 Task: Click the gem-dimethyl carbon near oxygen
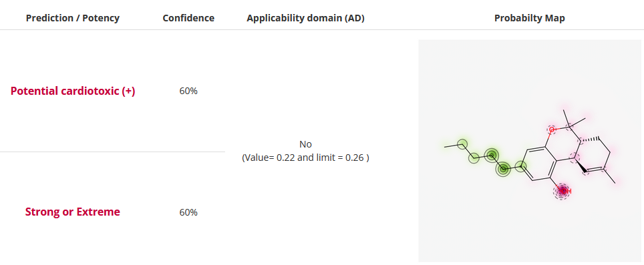tap(570, 125)
